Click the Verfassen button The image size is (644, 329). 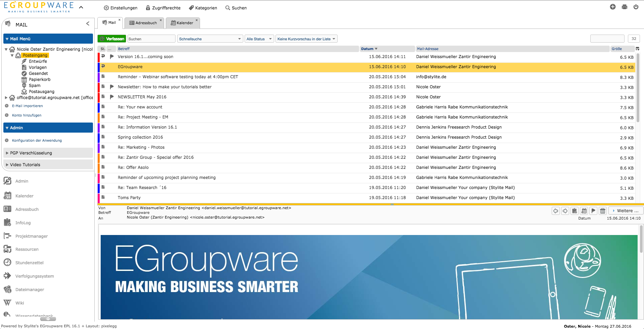pyautogui.click(x=111, y=39)
